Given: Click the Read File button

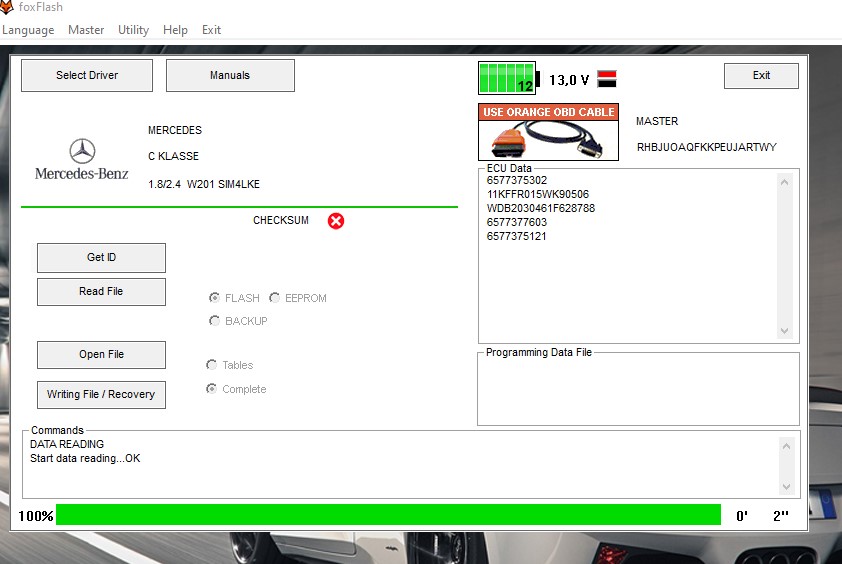Looking at the screenshot, I should click(x=101, y=292).
